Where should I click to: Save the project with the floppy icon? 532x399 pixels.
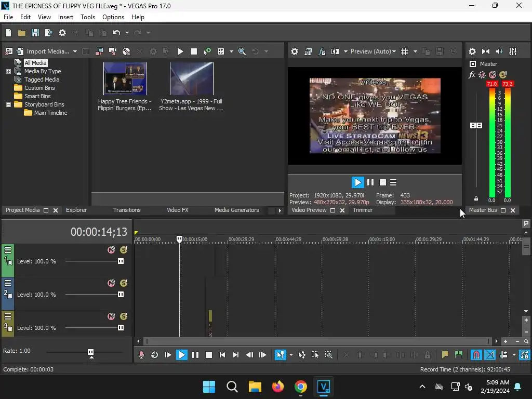[x=35, y=33]
